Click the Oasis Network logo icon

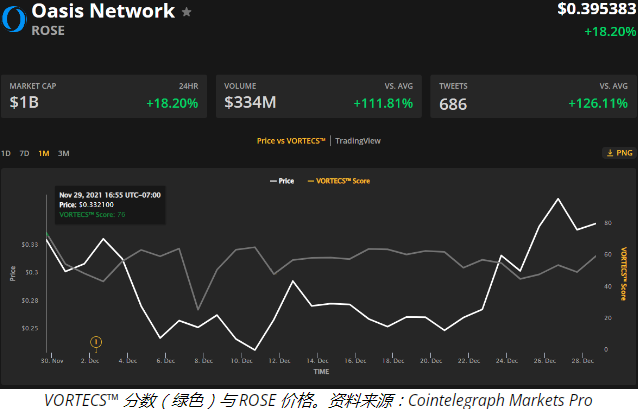[x=14, y=19]
